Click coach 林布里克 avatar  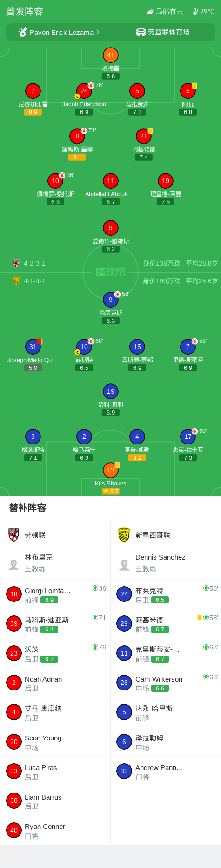(13, 564)
